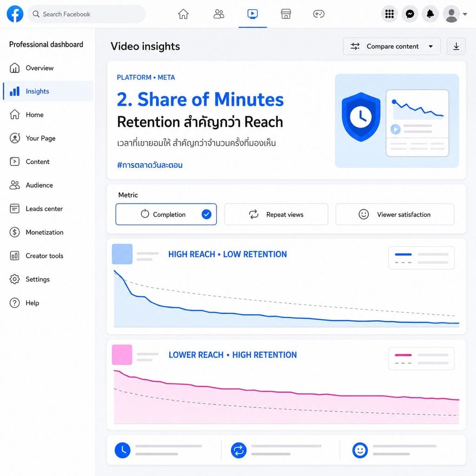Click Professional dashboard heading
The height and width of the screenshot is (476, 476).
46,44
